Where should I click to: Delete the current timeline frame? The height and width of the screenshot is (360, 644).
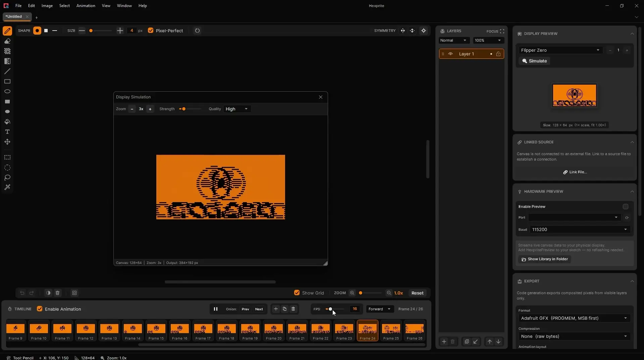293,309
